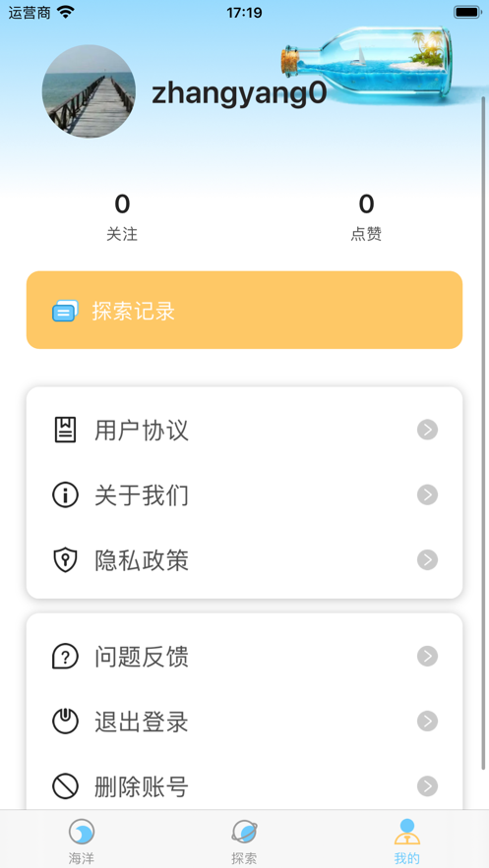The width and height of the screenshot is (489, 868).
Task: Click the 删除账号 prohibited icon
Action: coord(65,786)
